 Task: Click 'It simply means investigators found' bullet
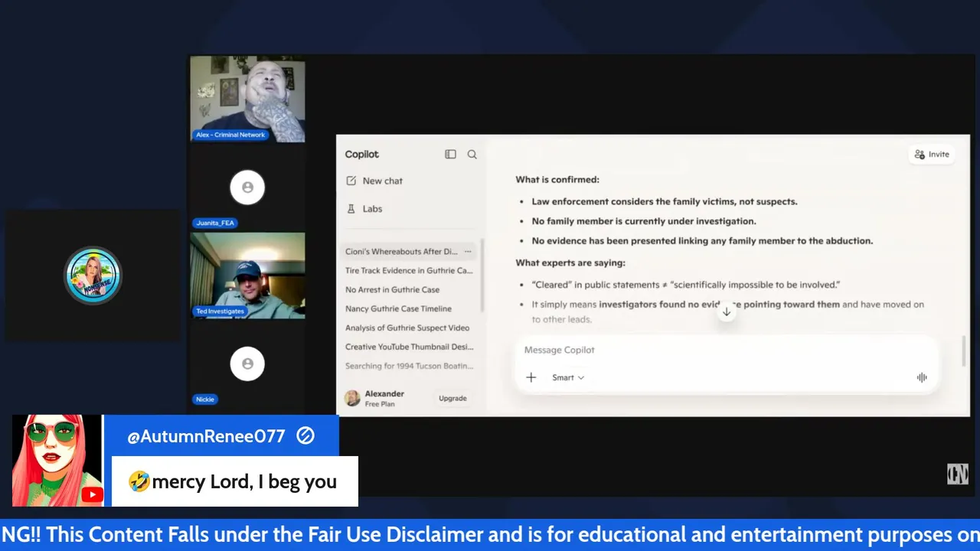click(728, 311)
